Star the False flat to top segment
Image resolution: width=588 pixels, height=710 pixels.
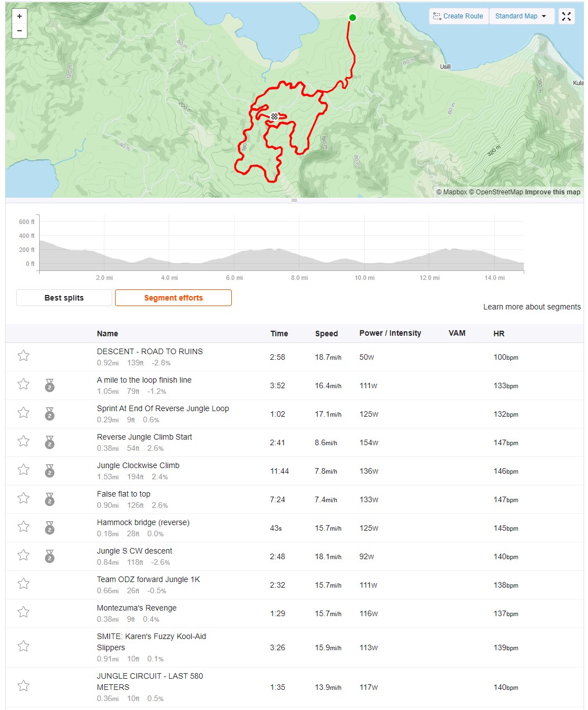tap(23, 498)
